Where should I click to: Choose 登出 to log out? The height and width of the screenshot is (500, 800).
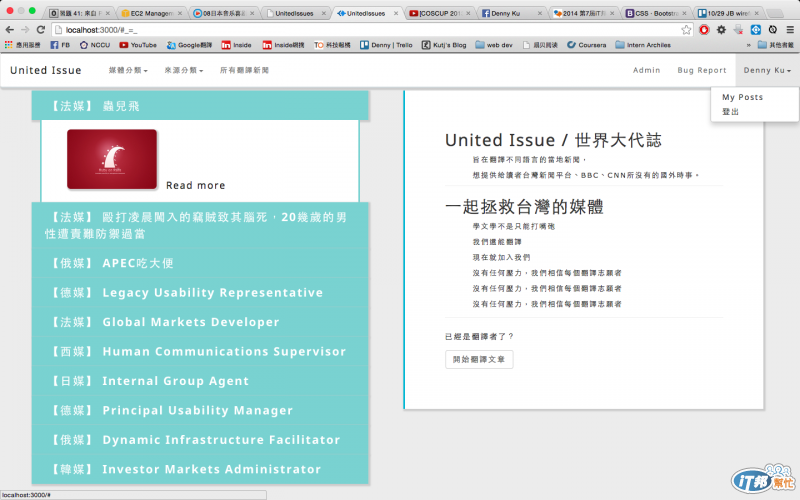(730, 112)
